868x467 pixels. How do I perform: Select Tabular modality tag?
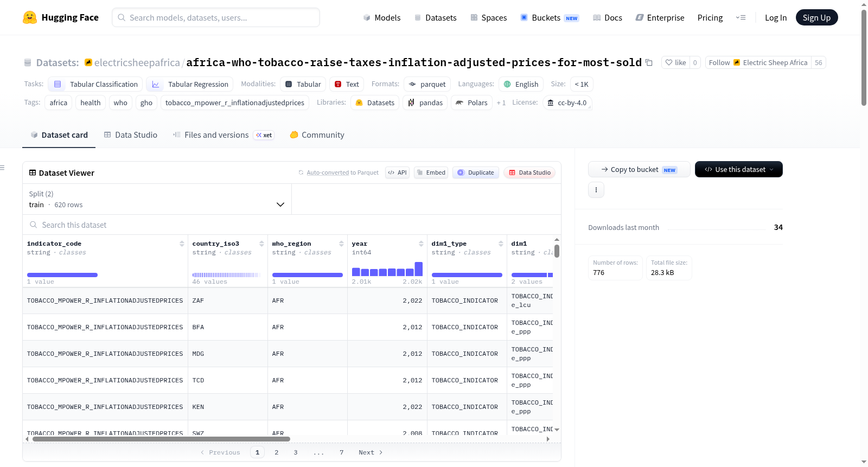pyautogui.click(x=303, y=84)
